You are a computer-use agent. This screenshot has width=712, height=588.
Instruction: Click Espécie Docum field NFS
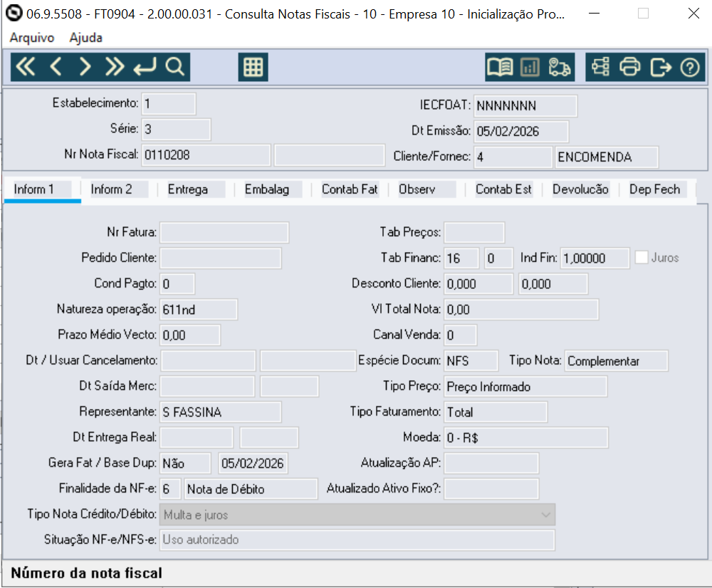click(471, 361)
